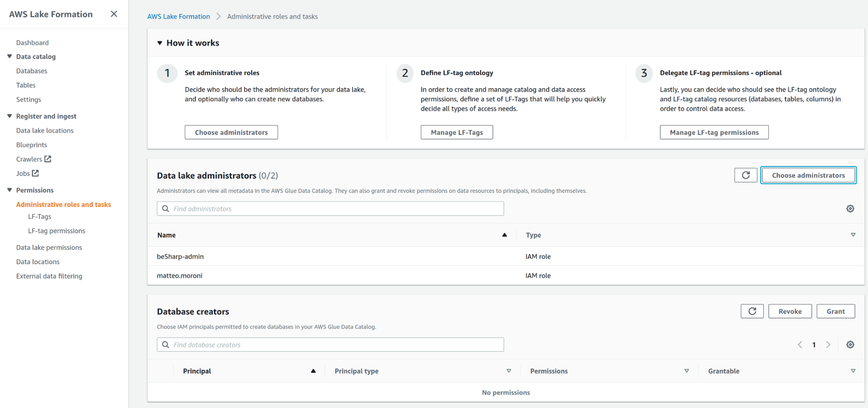Open Crawlers sidebar link
The height and width of the screenshot is (408, 868).
(x=29, y=159)
